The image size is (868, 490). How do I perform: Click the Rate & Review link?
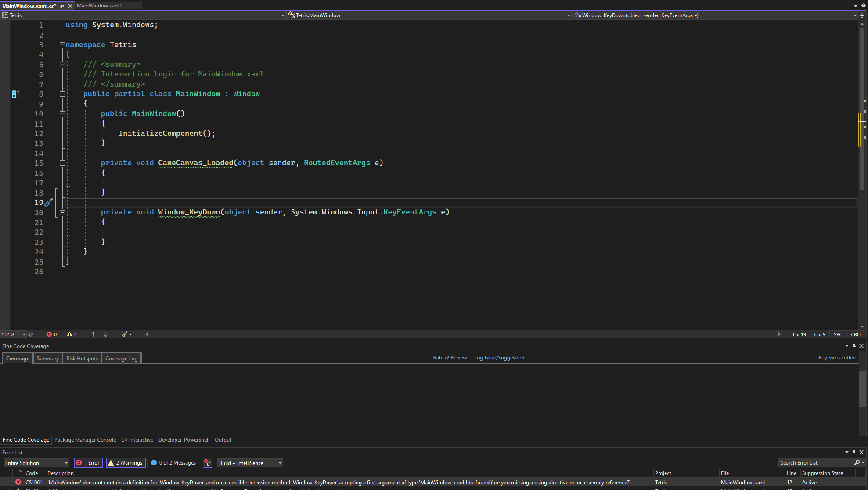(450, 358)
